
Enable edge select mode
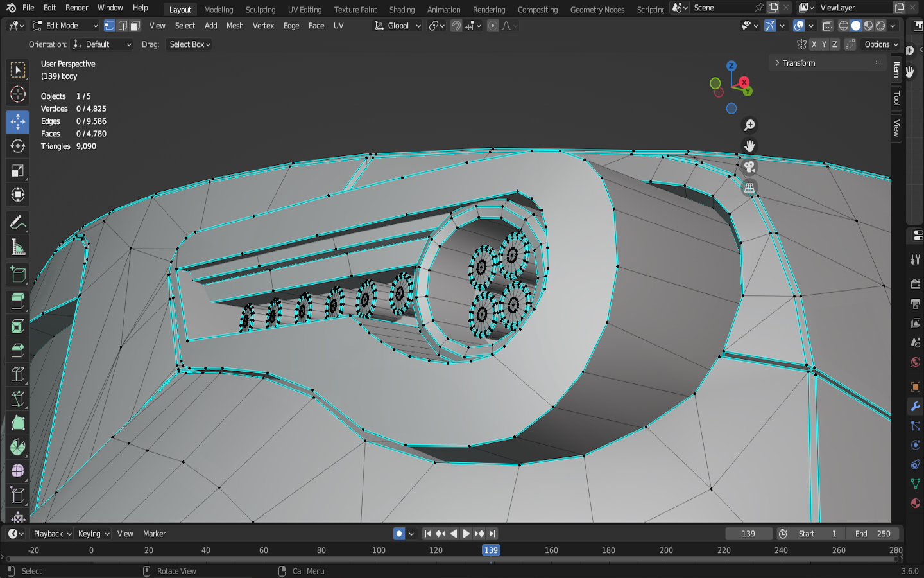point(123,26)
